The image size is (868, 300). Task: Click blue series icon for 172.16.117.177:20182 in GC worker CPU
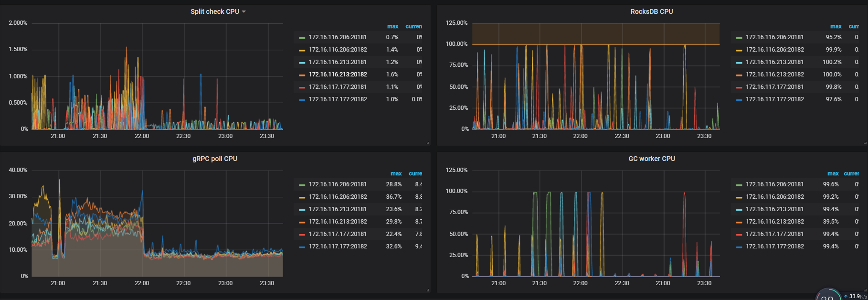click(739, 246)
